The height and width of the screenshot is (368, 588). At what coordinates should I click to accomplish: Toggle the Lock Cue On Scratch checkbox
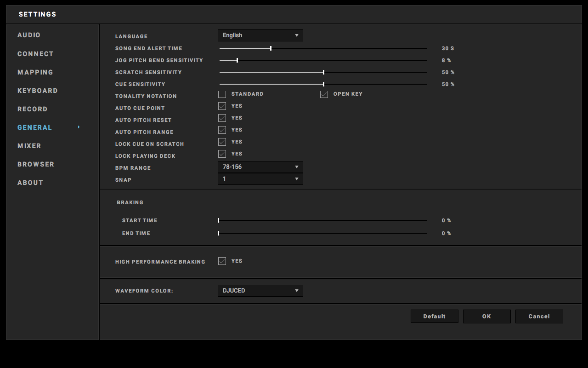(222, 142)
